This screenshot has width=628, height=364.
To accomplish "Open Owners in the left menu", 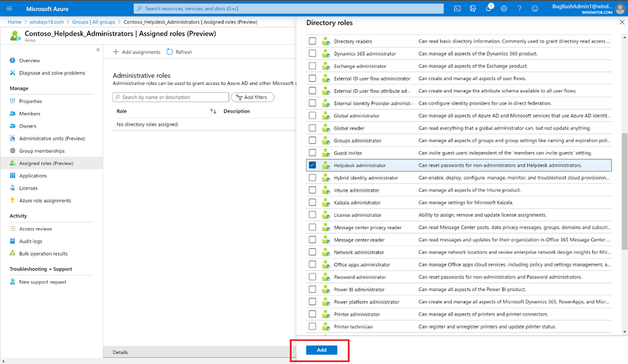I will click(x=28, y=126).
